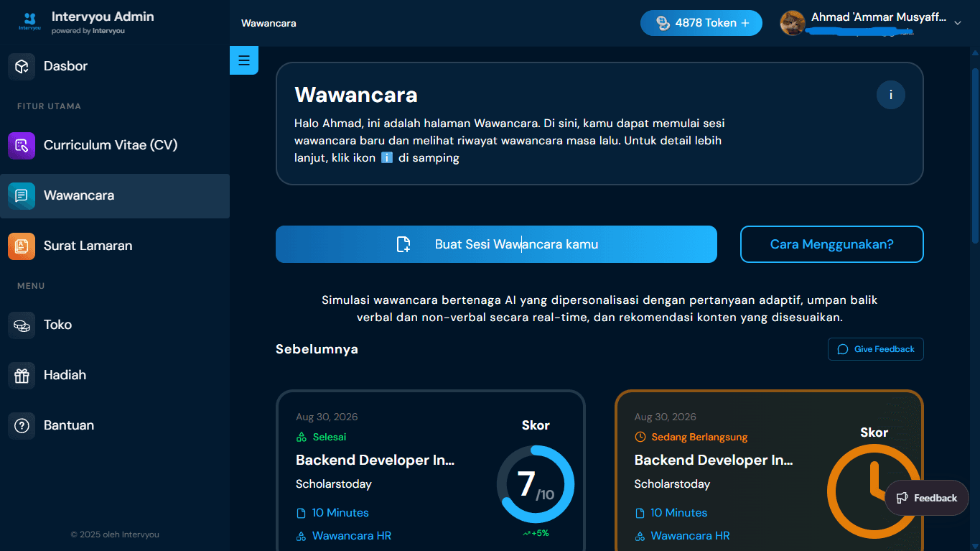The width and height of the screenshot is (980, 551).
Task: Open Dasbor cube icon in sidebar
Action: [x=22, y=66]
